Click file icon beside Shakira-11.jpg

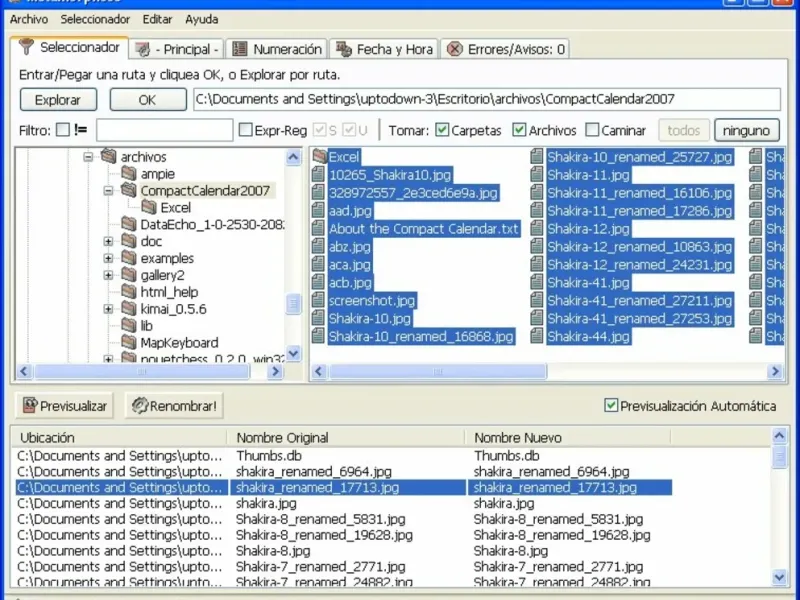click(x=536, y=174)
